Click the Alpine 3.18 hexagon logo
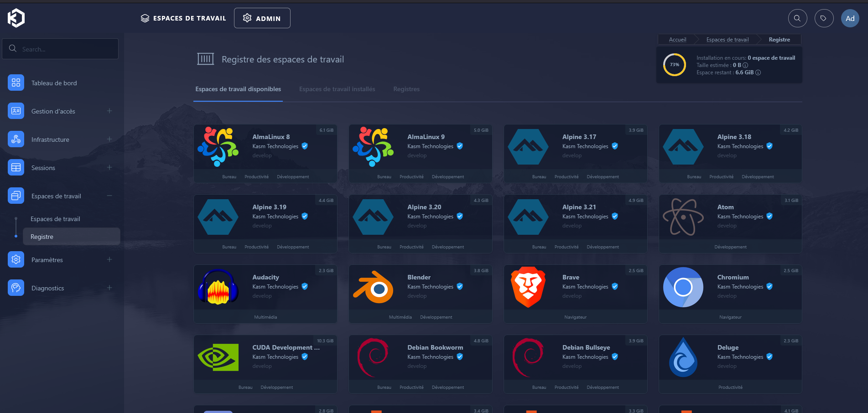The height and width of the screenshot is (413, 868). (683, 147)
